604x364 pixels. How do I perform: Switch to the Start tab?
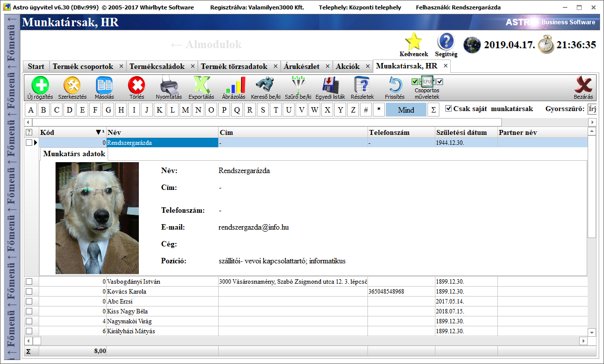[x=36, y=66]
